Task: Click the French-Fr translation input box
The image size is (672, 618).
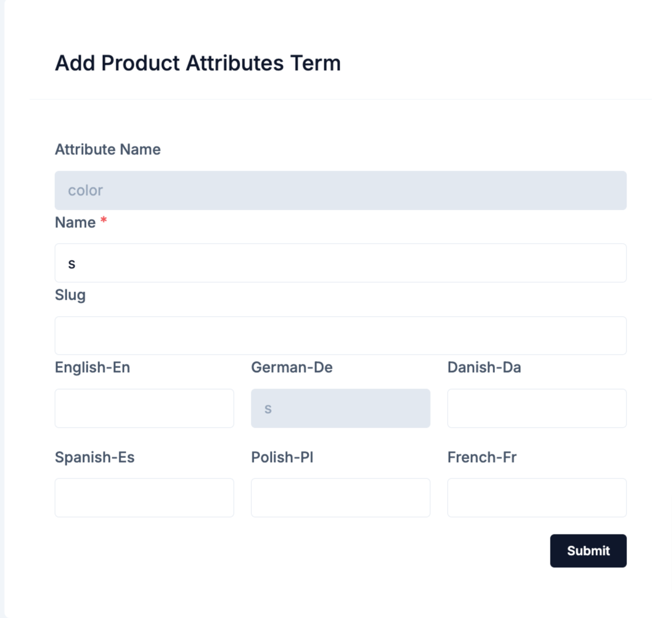Action: pos(537,498)
